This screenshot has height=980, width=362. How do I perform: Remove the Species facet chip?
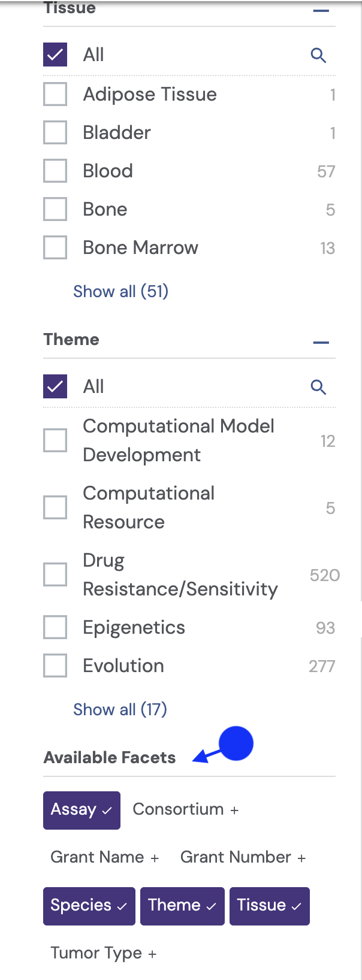tap(89, 906)
